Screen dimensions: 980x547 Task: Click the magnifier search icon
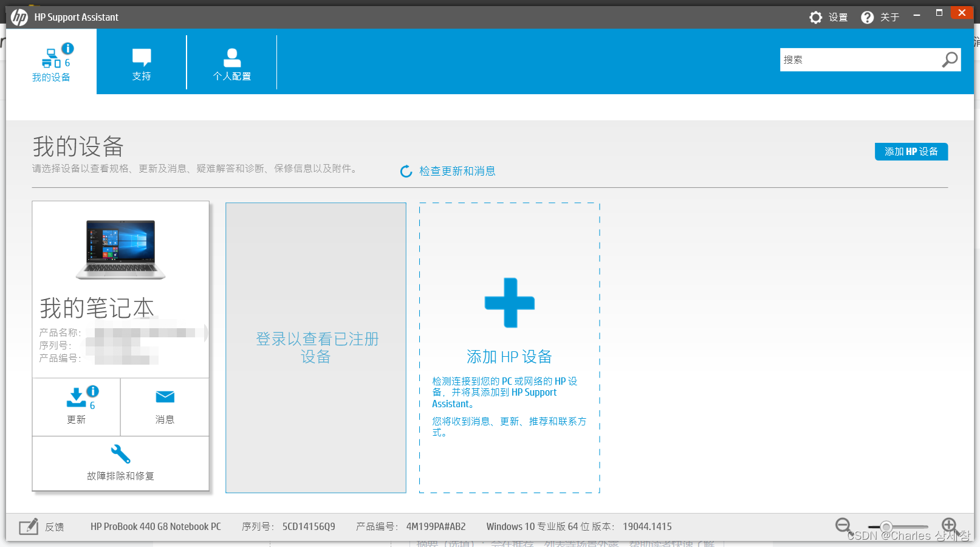(950, 60)
